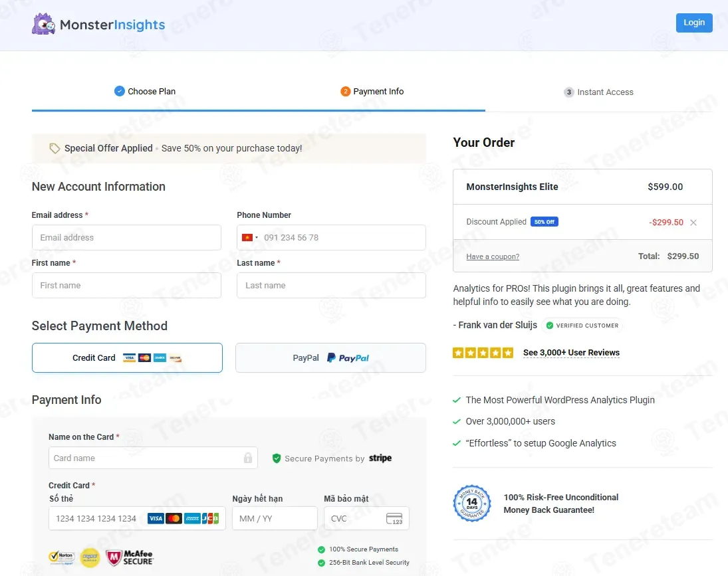Screen dimensions: 728x576
Task: Click the Mastercard logo in card number field
Action: (x=174, y=518)
